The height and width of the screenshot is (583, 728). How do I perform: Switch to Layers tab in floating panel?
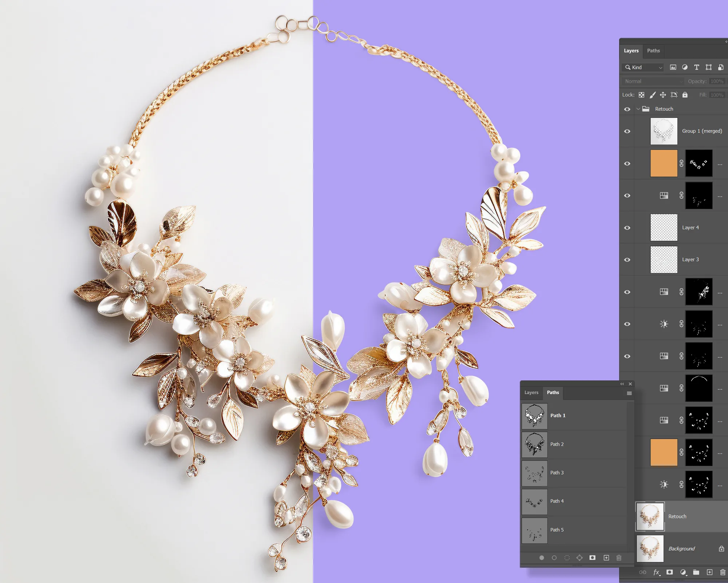tap(531, 393)
